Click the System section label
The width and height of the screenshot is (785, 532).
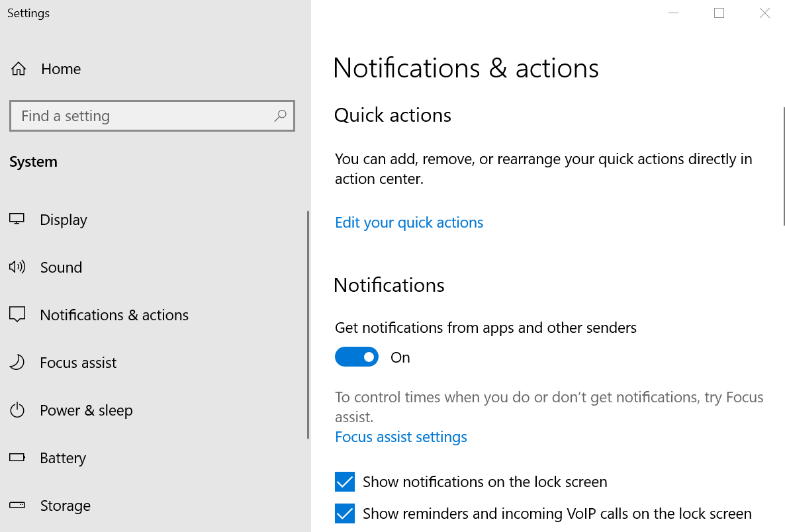click(33, 161)
